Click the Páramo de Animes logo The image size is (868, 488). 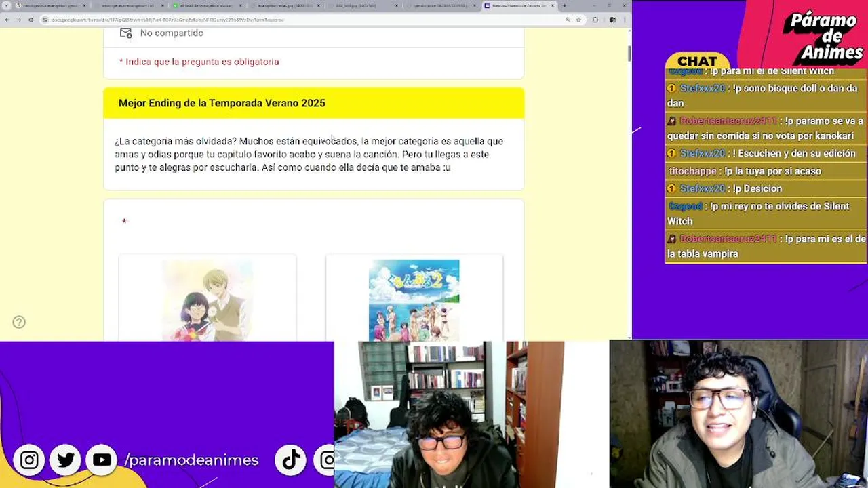pyautogui.click(x=822, y=36)
